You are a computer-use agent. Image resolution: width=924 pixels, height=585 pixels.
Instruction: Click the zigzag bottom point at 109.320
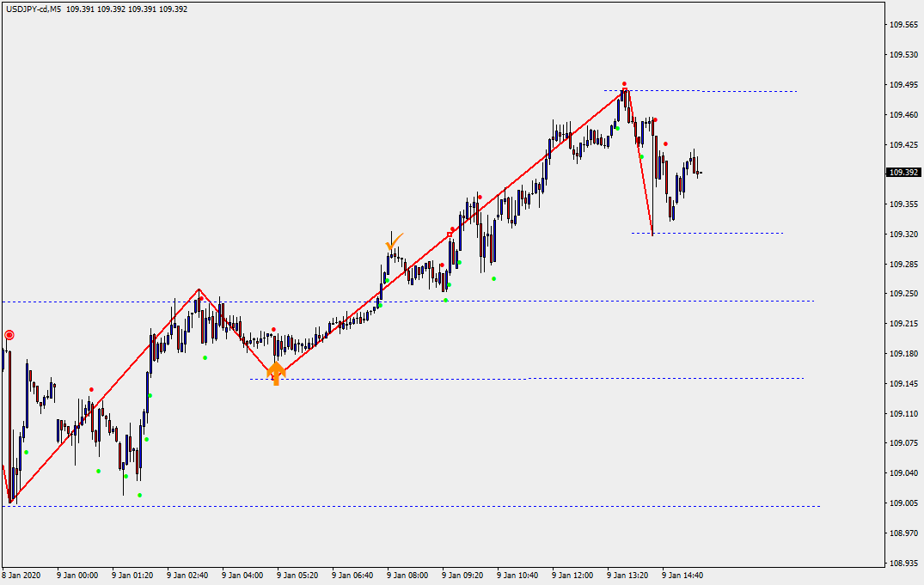tap(653, 235)
